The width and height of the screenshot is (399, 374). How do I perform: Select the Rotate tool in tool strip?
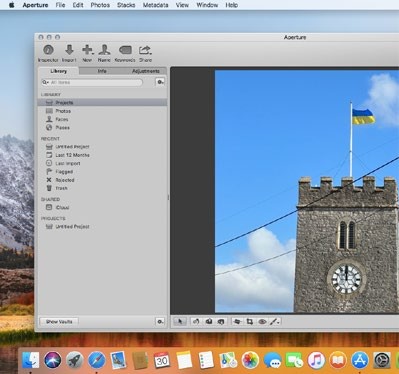[196, 322]
